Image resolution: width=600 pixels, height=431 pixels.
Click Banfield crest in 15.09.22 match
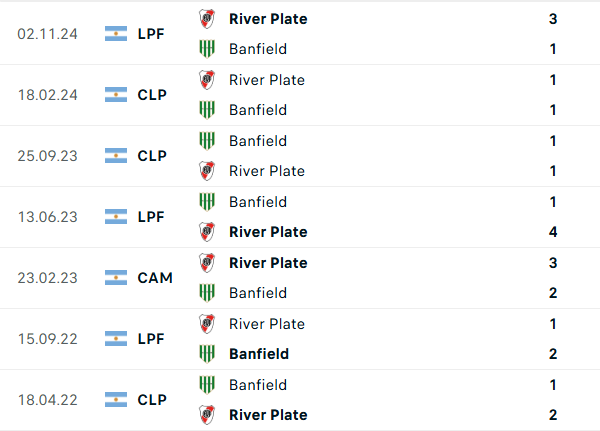[207, 353]
